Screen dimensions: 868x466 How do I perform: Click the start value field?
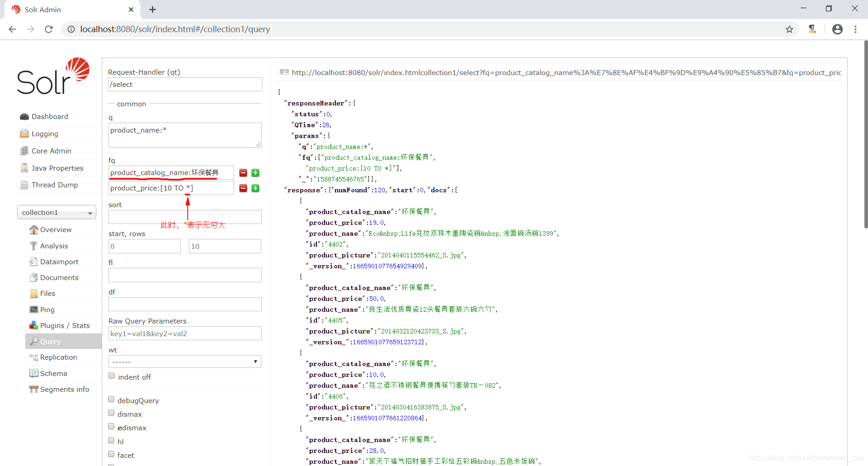pyautogui.click(x=145, y=246)
